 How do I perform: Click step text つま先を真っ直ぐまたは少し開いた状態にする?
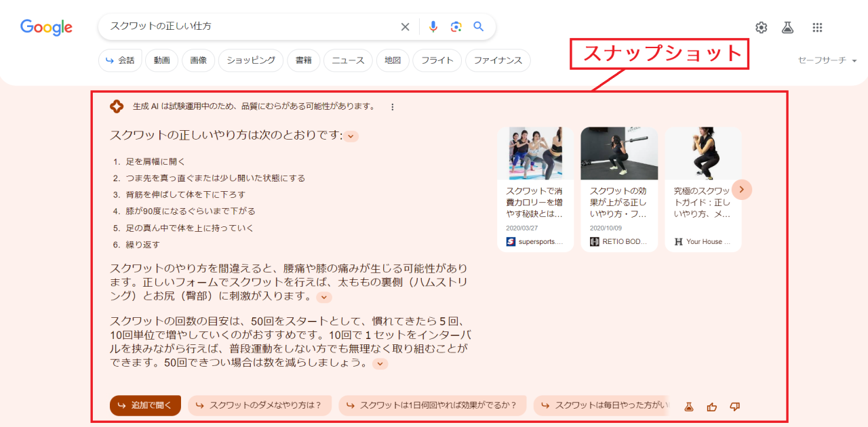(x=216, y=178)
